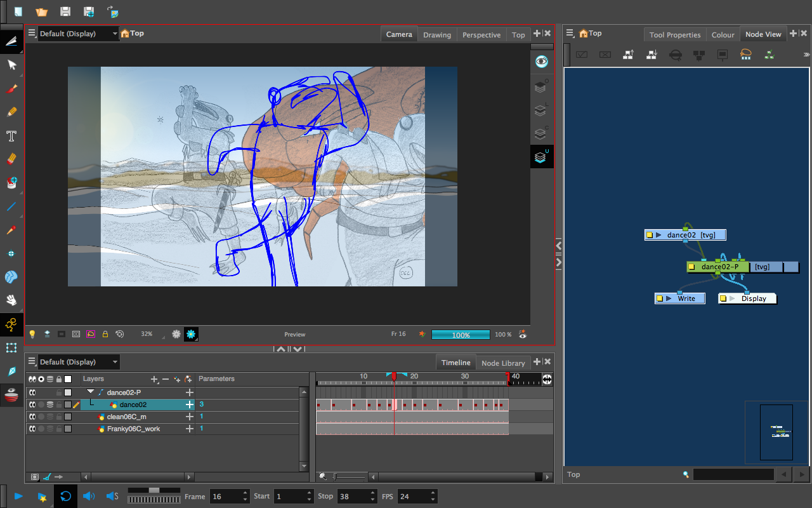
Task: Select the Paint bucket tool
Action: (11, 183)
